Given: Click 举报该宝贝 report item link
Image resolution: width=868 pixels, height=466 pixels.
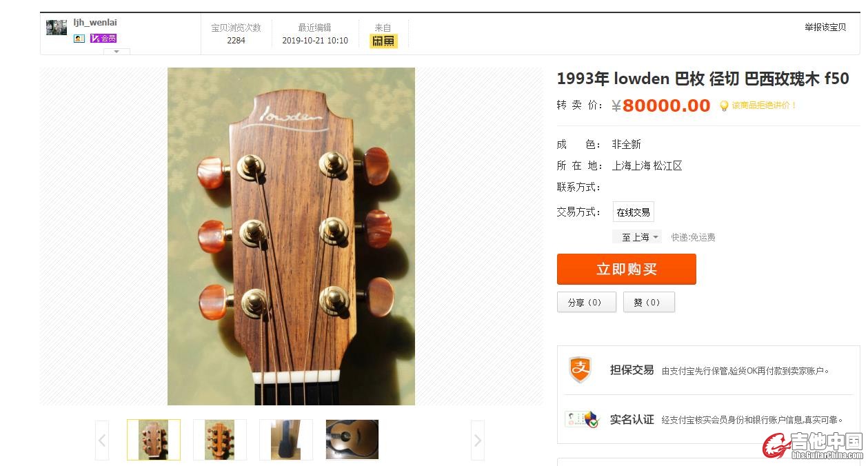Looking at the screenshot, I should (825, 28).
